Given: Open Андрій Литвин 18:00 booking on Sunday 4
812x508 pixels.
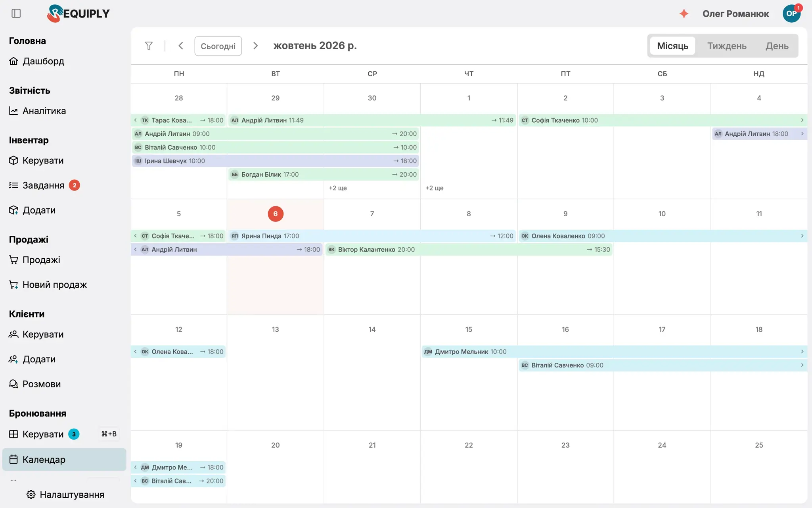Looking at the screenshot, I should (x=759, y=134).
